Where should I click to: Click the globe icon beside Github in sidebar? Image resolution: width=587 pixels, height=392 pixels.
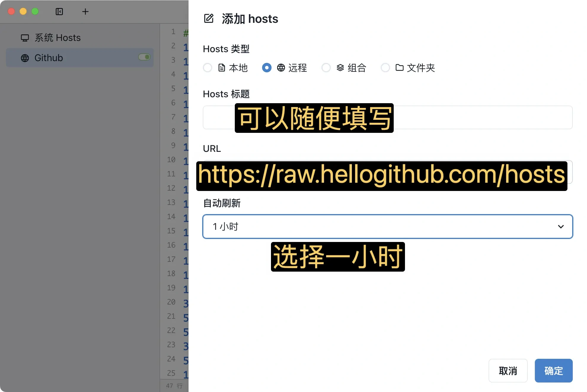pos(25,58)
